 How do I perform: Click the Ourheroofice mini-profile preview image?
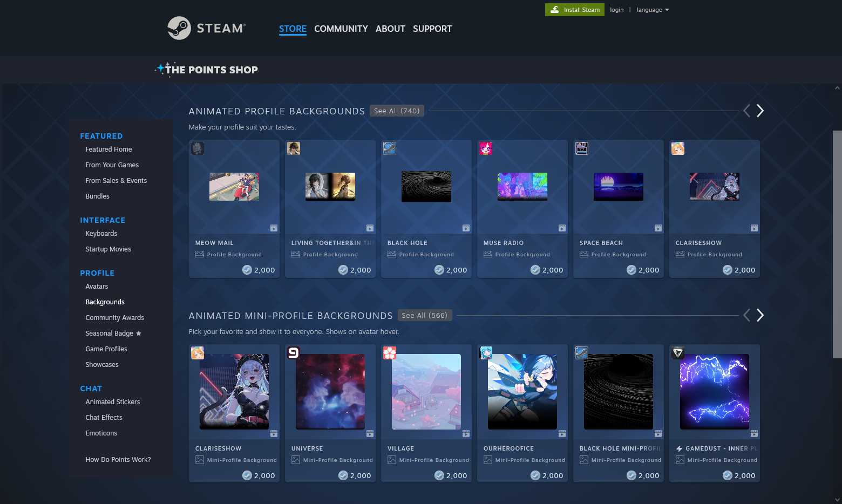point(522,392)
